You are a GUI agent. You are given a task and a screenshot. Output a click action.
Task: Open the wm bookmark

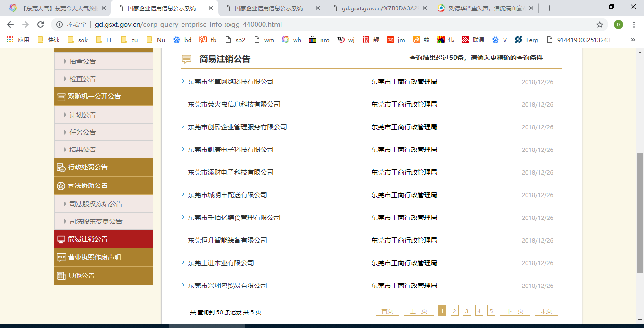tap(264, 40)
